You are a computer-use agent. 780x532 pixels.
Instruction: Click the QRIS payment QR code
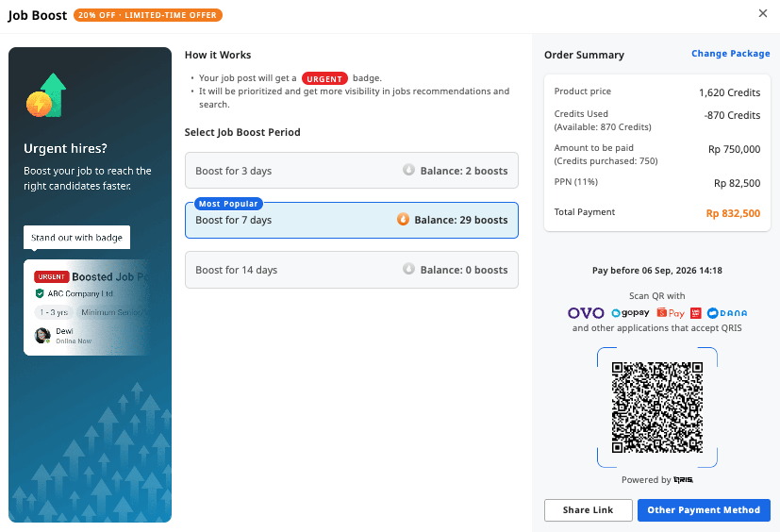point(657,407)
